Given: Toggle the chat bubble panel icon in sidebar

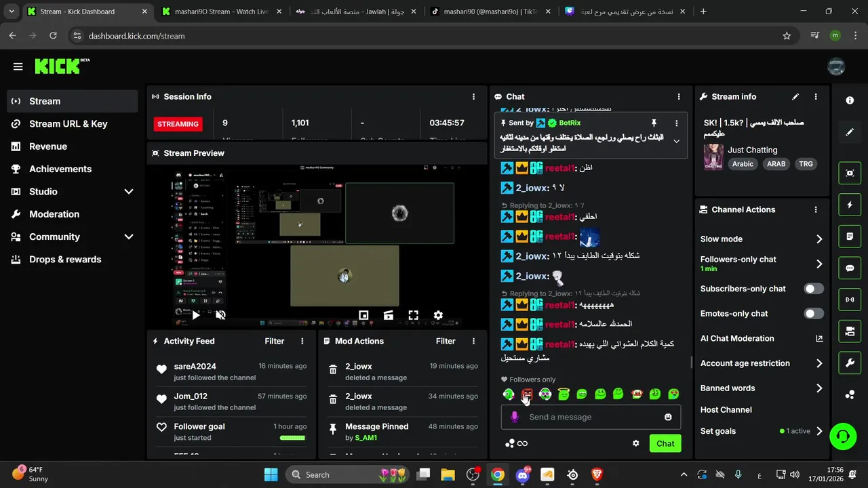Looking at the screenshot, I should click(850, 268).
